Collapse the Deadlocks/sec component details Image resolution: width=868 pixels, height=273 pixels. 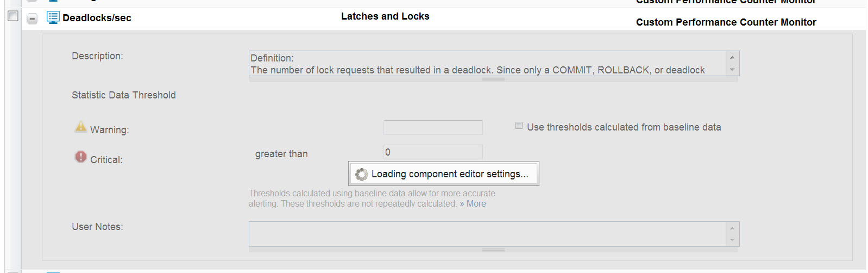(x=32, y=19)
